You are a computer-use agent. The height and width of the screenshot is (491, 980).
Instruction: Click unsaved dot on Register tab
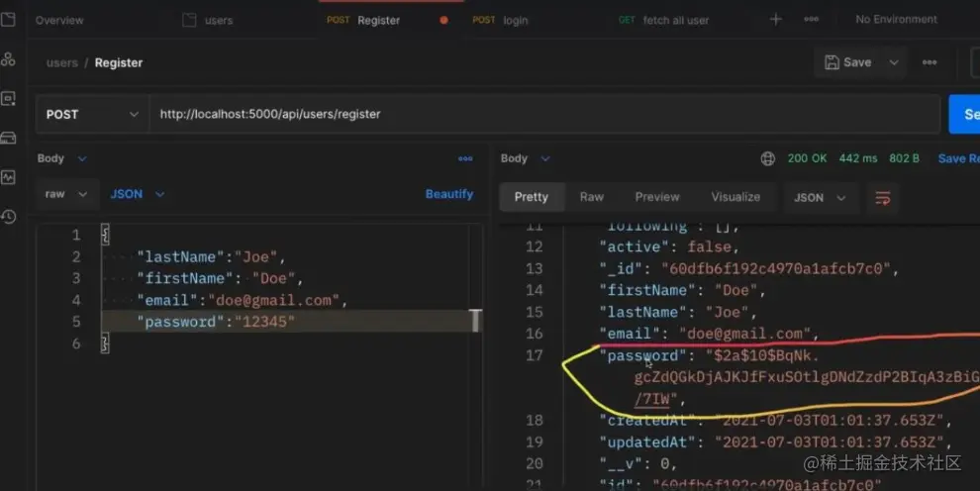point(443,20)
